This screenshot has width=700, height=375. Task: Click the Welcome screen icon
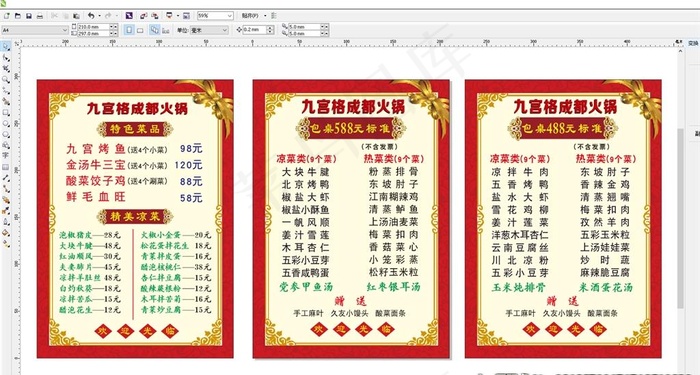click(x=186, y=16)
